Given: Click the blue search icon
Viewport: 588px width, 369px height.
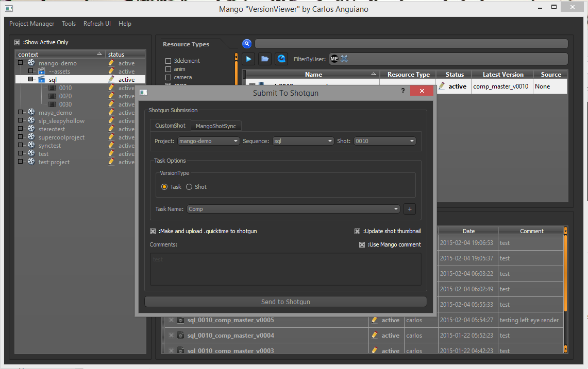Looking at the screenshot, I should coord(247,44).
